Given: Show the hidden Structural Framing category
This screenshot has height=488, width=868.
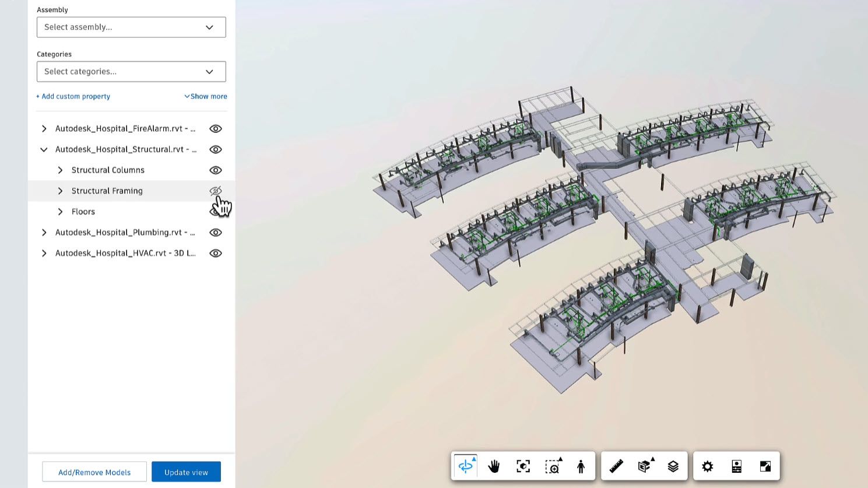Looking at the screenshot, I should [216, 191].
